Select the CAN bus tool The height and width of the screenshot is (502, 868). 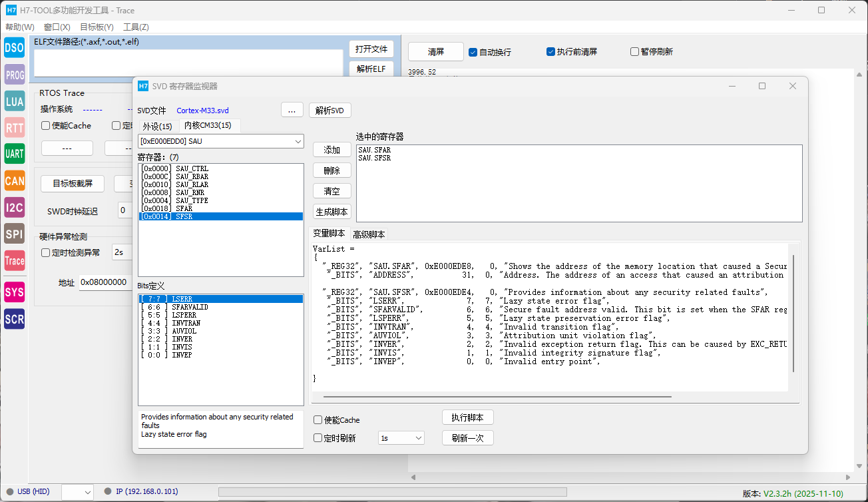pos(14,180)
